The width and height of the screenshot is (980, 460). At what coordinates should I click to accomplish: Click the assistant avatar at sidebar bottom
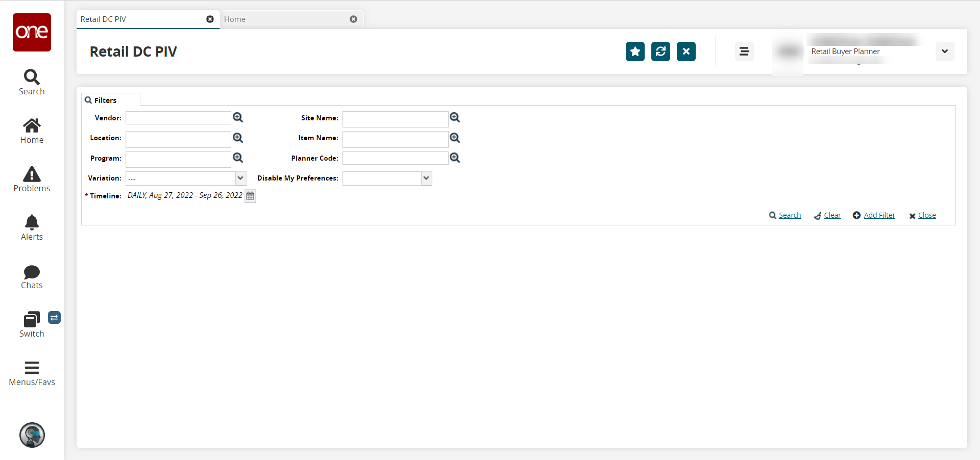click(x=32, y=435)
